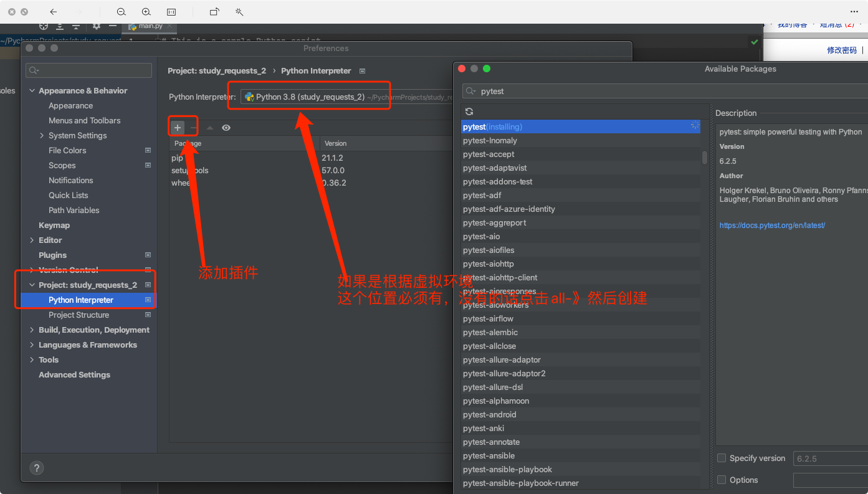Switch to the main.py editor tab
Viewport: 868px width, 494px height.
coord(150,26)
